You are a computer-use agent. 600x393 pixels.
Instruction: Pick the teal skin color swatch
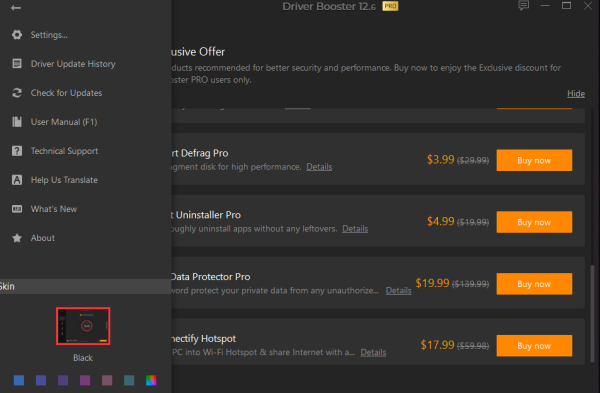point(129,380)
